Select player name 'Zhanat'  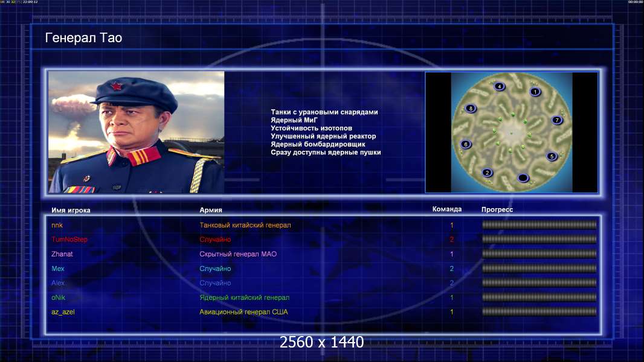pyautogui.click(x=62, y=254)
